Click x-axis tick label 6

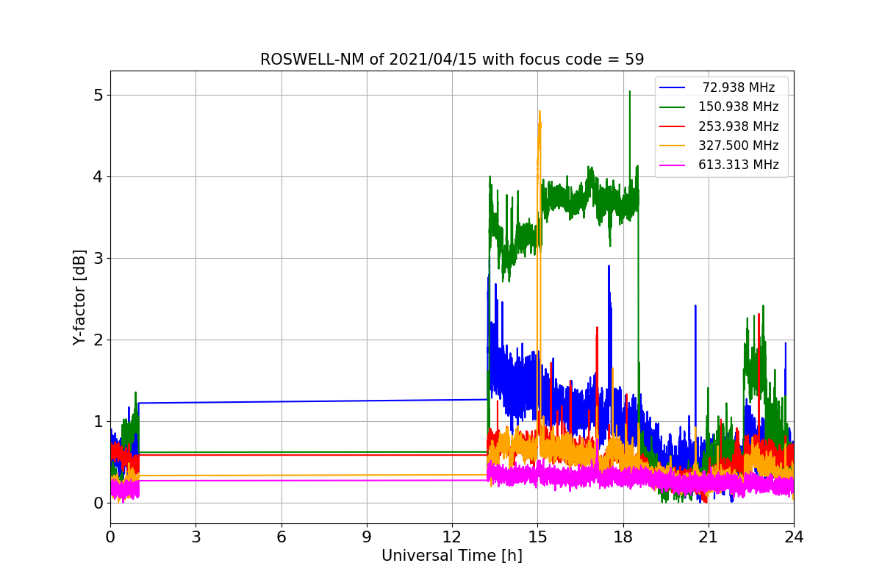[282, 537]
